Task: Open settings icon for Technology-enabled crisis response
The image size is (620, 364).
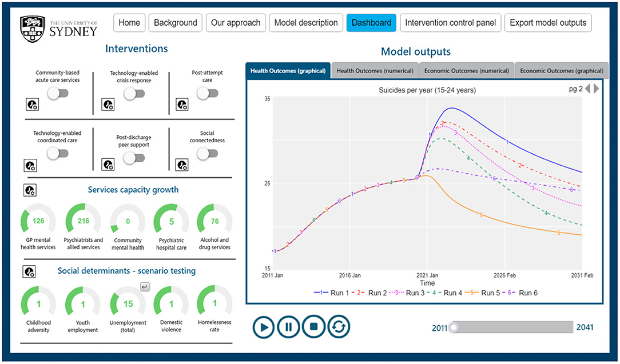Action: 108,105
